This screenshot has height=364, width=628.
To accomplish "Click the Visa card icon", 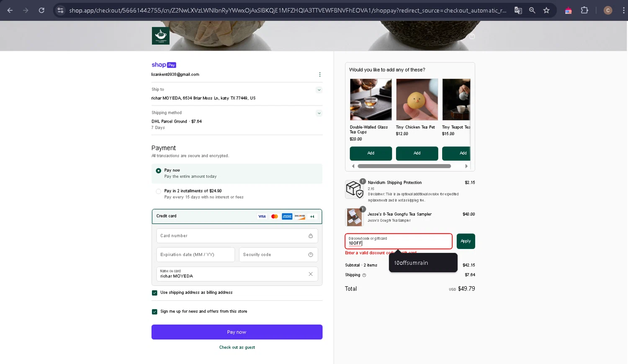I will (x=262, y=216).
